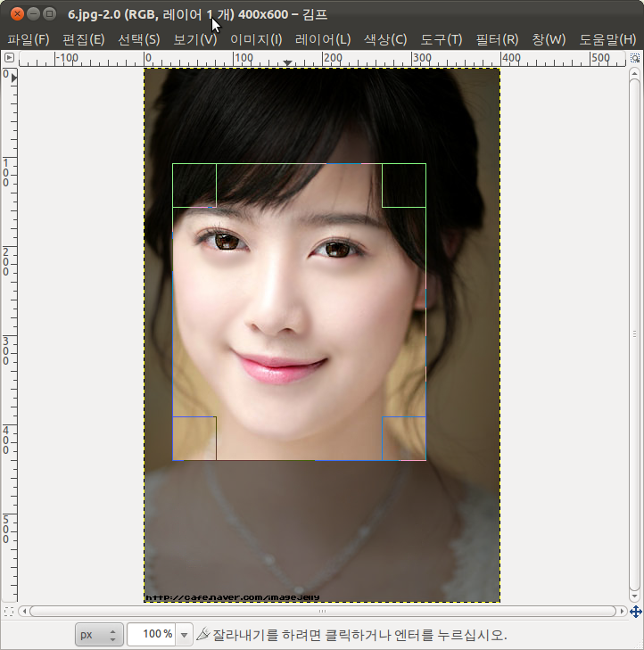Click the vertical scrollbar down arrow
This screenshot has width=644, height=650.
[x=634, y=597]
